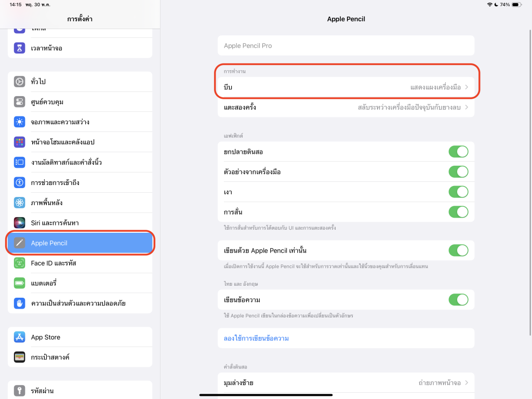Screen dimensions: 532x399
Task: Open Control Center settings icon
Action: tap(20, 102)
